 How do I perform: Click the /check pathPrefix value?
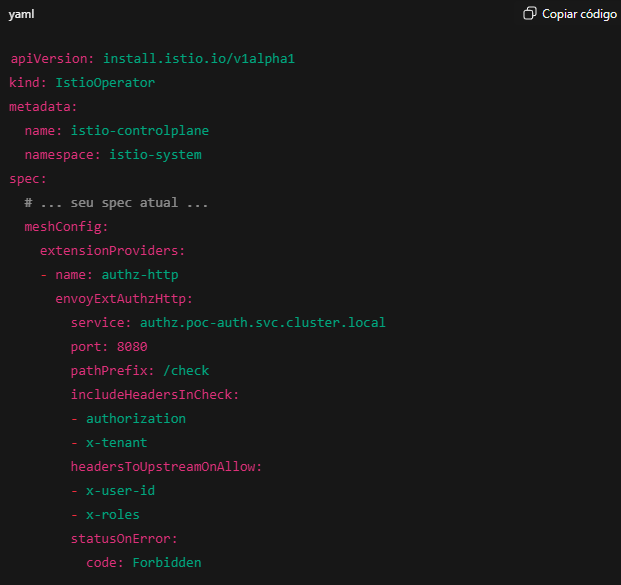pyautogui.click(x=186, y=371)
